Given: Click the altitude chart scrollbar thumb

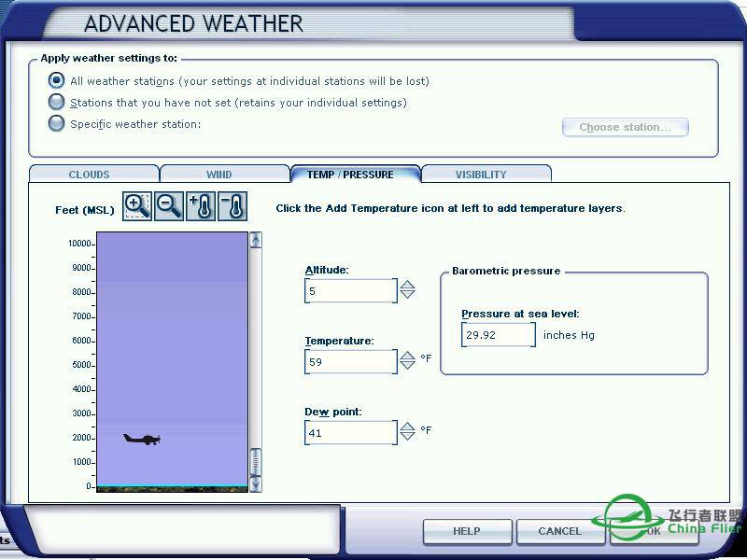Looking at the screenshot, I should click(x=256, y=462).
